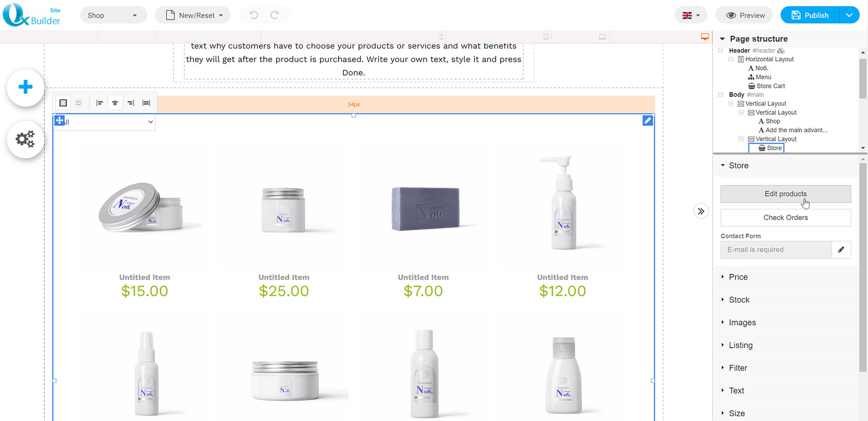
Task: Select the align center toolbar icon
Action: coord(115,103)
